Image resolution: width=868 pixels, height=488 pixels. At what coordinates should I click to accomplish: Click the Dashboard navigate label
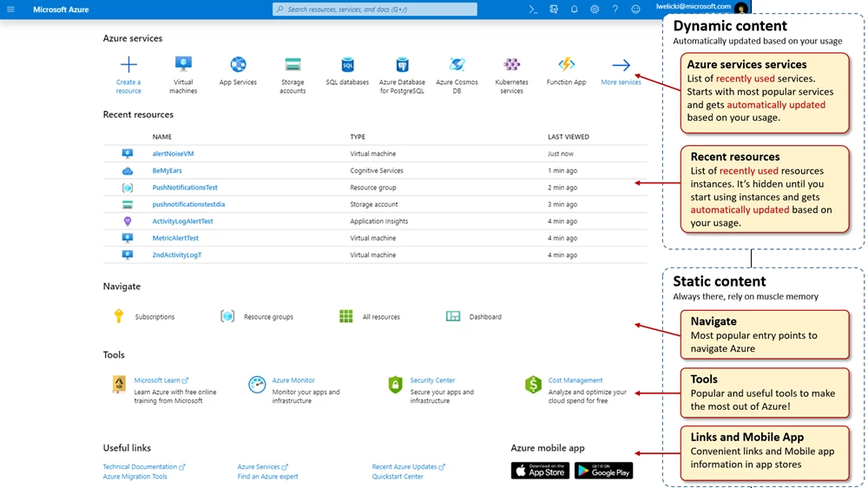(485, 317)
